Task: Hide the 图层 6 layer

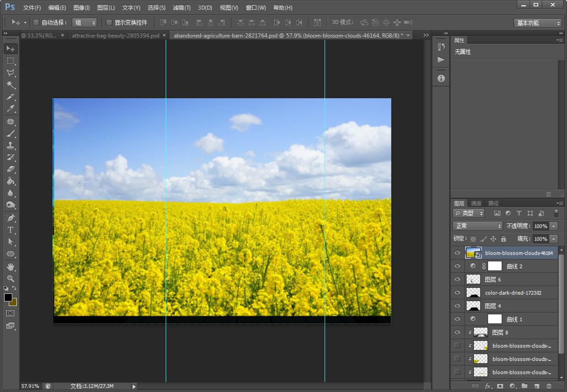Action: coord(457,279)
